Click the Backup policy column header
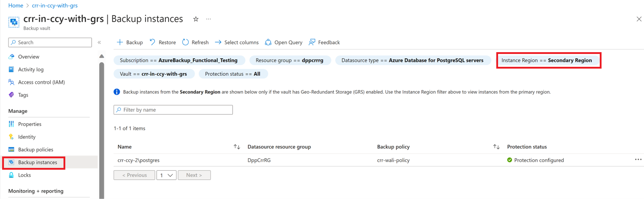The image size is (644, 199). [393, 147]
